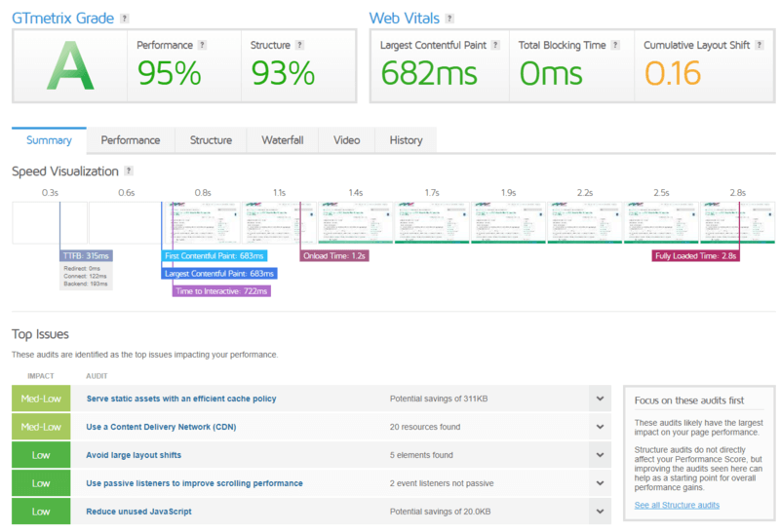Switch to the Waterfall tab

tap(282, 140)
